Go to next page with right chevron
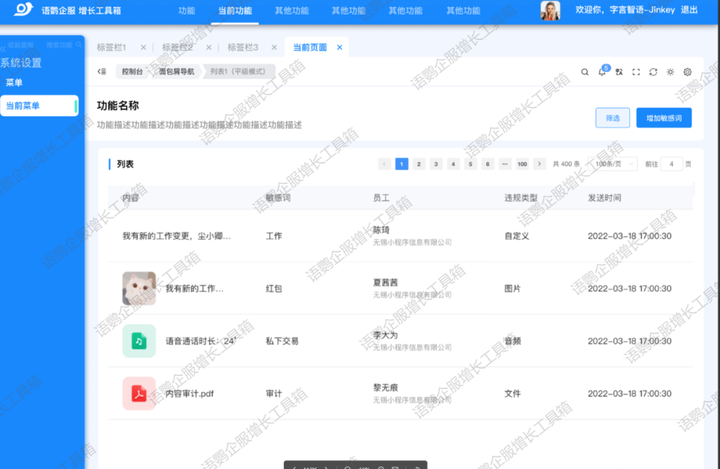The height and width of the screenshot is (469, 720). 541,164
